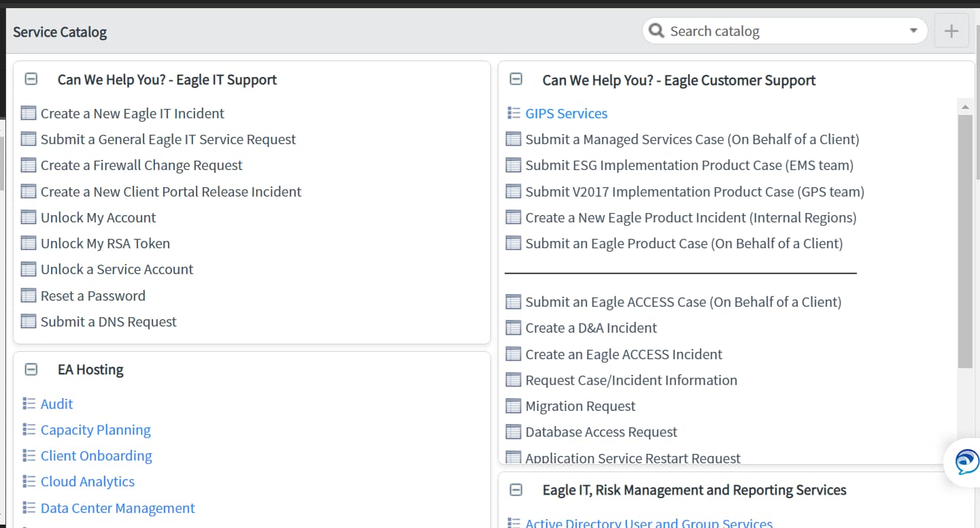Open Database Access Request item
Image resolution: width=980 pixels, height=528 pixels.
601,431
